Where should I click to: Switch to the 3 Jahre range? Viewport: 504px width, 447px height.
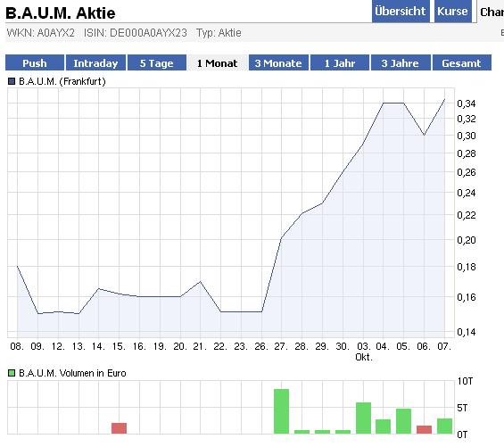tap(401, 62)
